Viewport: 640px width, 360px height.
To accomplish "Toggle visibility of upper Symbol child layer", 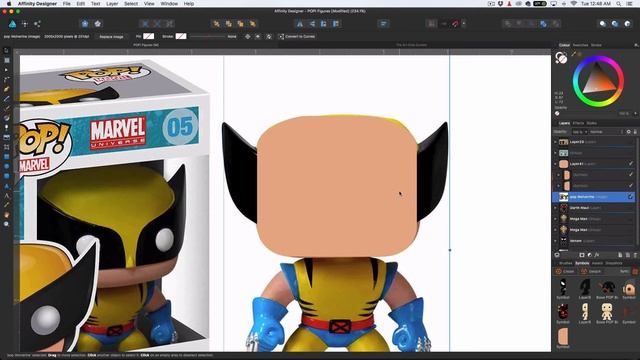I will coord(631,175).
